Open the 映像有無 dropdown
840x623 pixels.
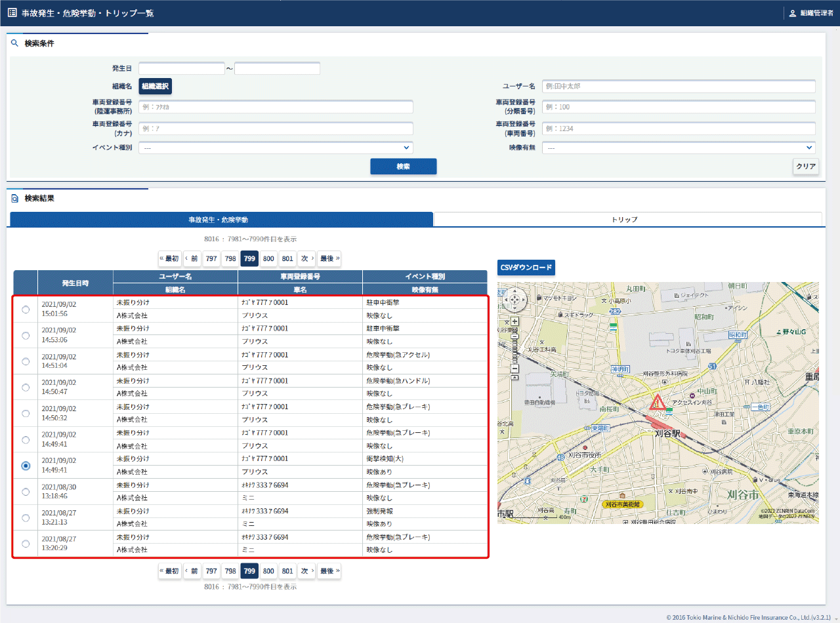coord(679,148)
